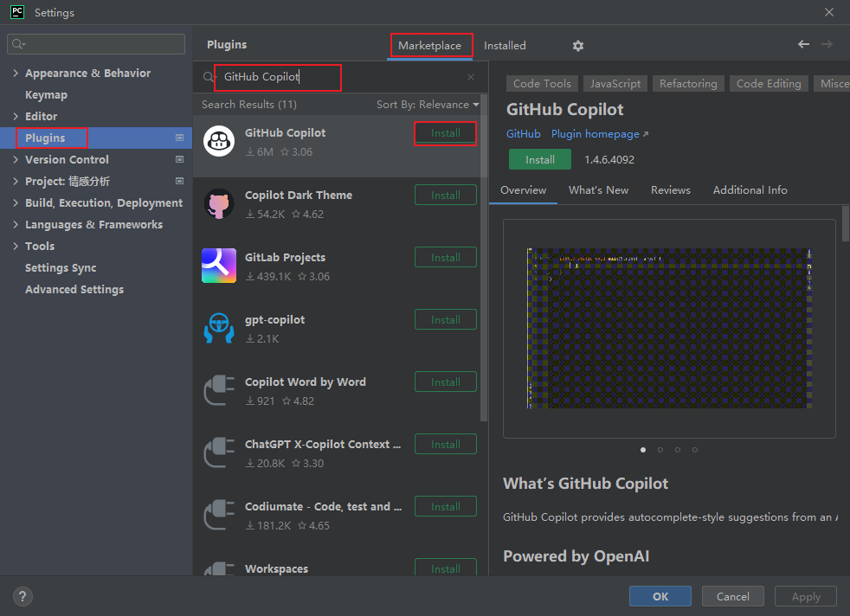Focus the settings search field
The image size is (850, 616).
pos(96,44)
